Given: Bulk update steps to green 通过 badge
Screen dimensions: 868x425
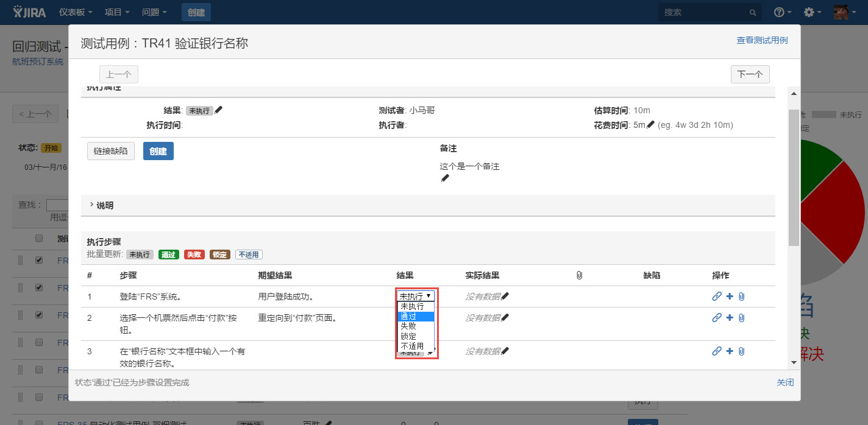Looking at the screenshot, I should 169,255.
